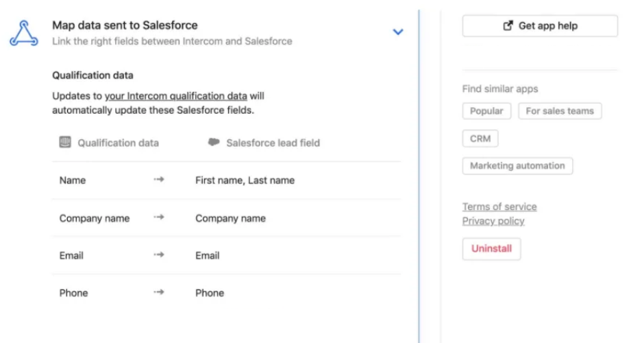Open your Intercom qualification data link
Image resolution: width=644 pixels, height=343 pixels.
pyautogui.click(x=175, y=96)
